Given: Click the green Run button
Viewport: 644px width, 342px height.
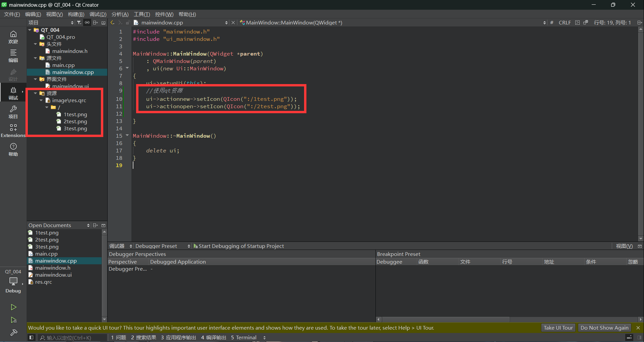Looking at the screenshot, I should click(x=13, y=307).
